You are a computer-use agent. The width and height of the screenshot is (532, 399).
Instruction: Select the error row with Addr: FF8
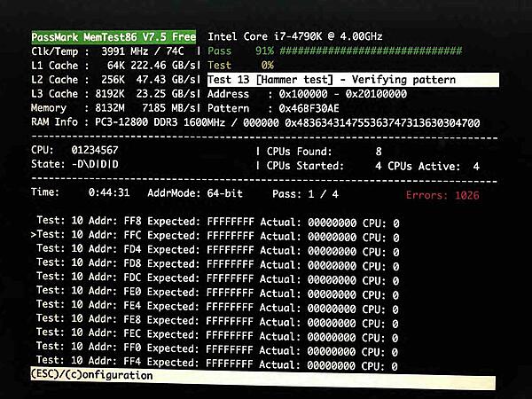(x=218, y=222)
